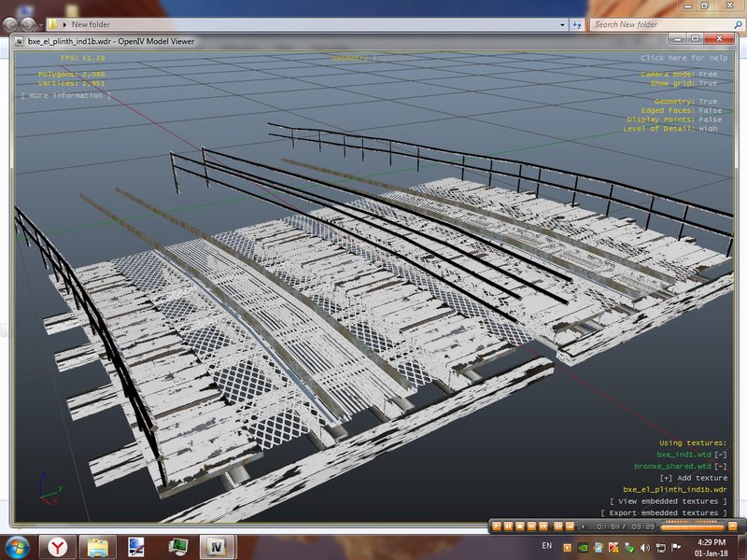Click the eject button on mini player
This screenshot has width=747, height=560.
tap(733, 526)
